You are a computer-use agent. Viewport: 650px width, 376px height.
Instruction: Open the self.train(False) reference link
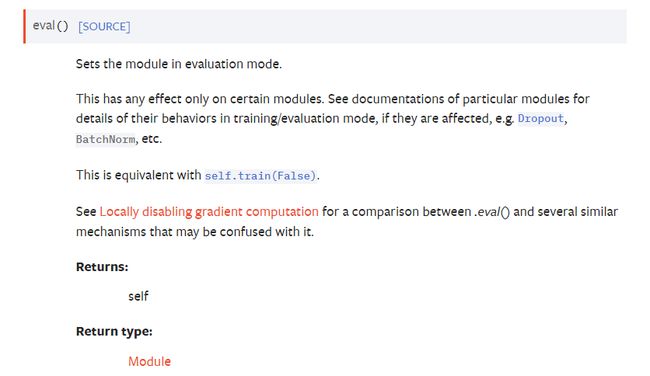[x=260, y=176]
